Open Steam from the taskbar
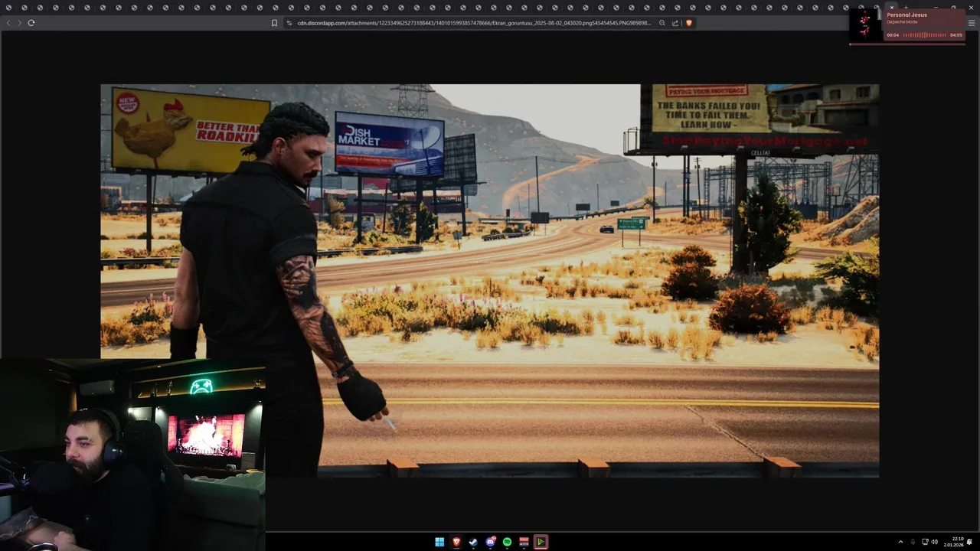980x551 pixels. coord(473,542)
